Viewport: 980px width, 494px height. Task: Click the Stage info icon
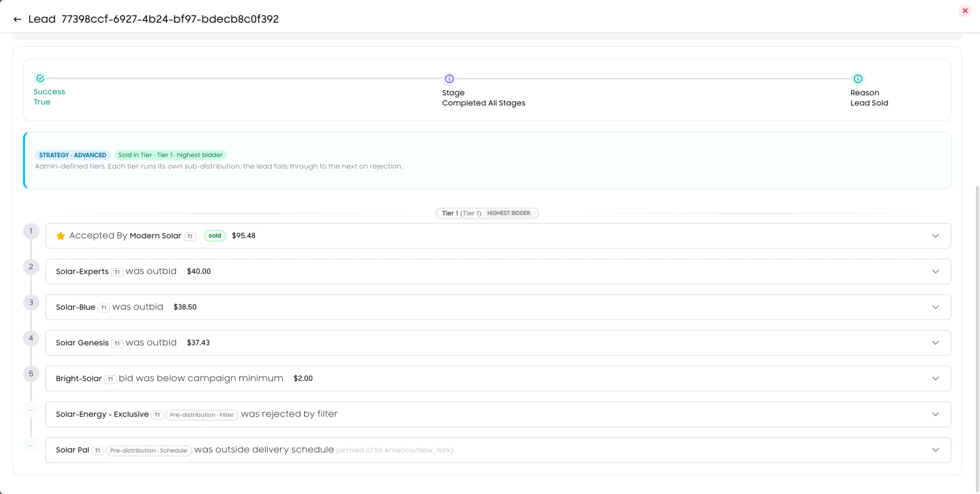[449, 79]
